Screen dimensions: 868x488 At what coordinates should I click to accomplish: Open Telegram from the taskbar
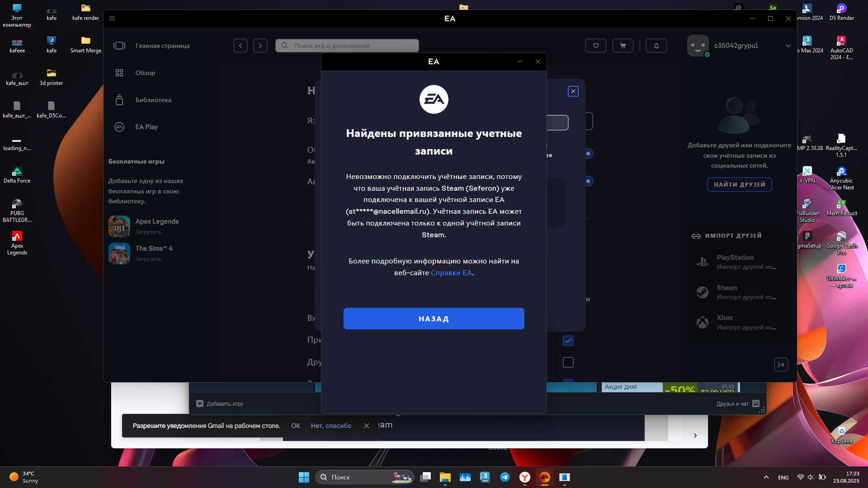point(505,477)
